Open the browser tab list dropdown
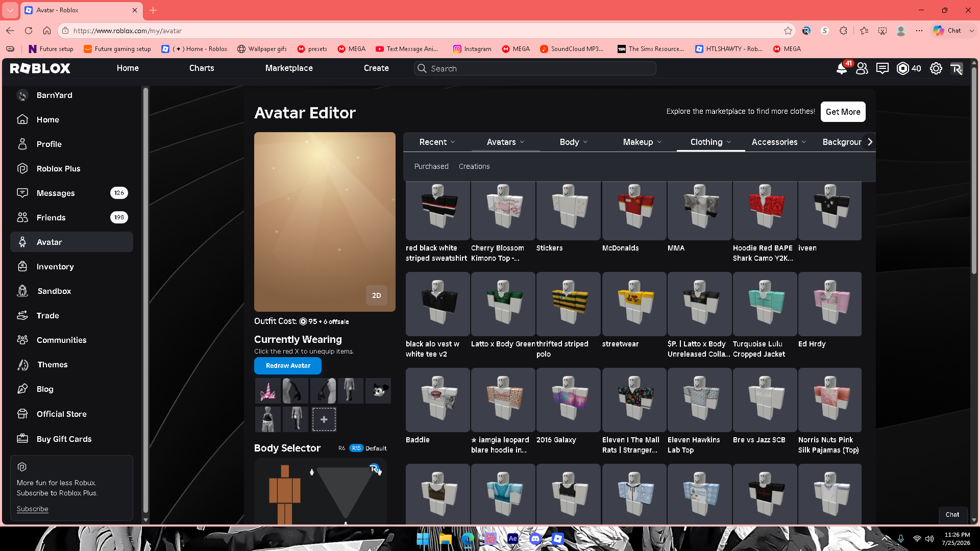980x551 pixels. (10, 10)
